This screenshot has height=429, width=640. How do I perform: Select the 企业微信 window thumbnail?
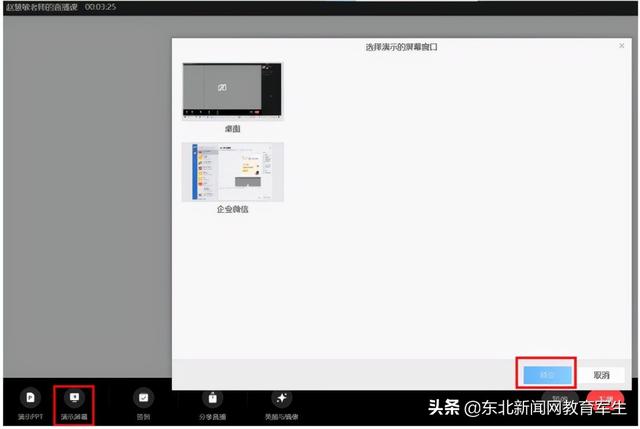tap(233, 172)
